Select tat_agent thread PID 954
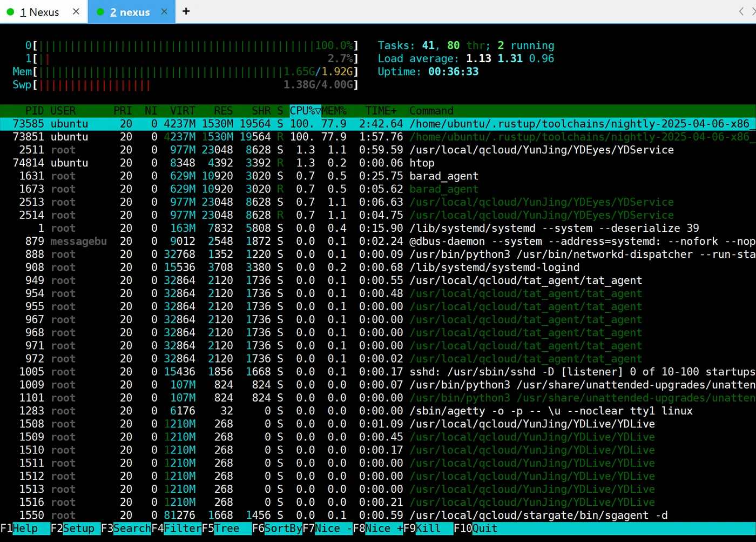Viewport: 756px width, 542px height. point(378,293)
